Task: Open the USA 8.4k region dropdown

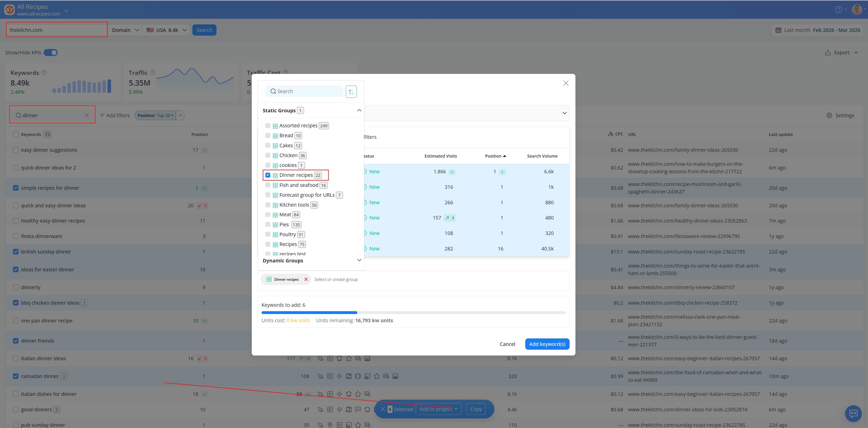Action: click(166, 30)
